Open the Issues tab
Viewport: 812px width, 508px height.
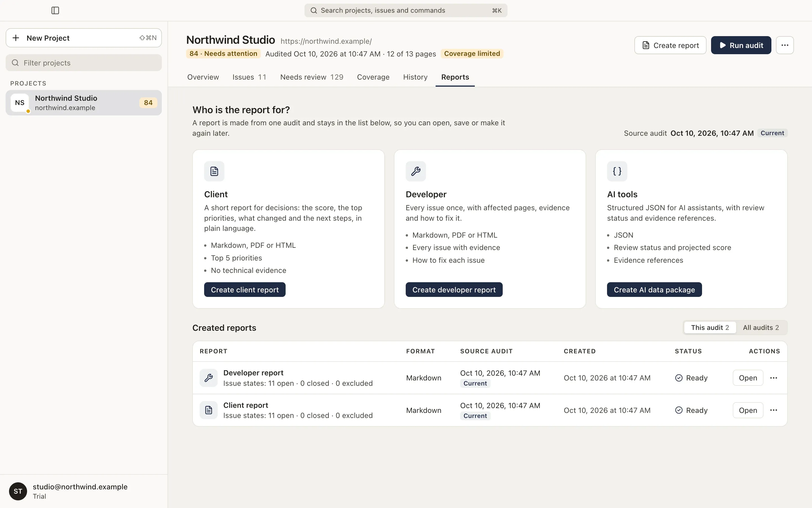coord(249,77)
